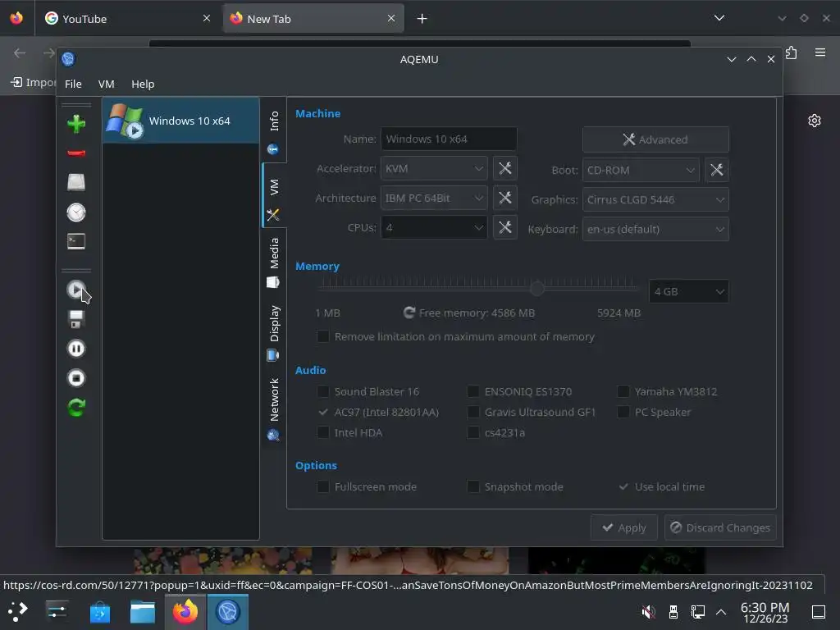This screenshot has width=840, height=630.
Task: Open CPUs settings tool icon
Action: [x=504, y=227]
